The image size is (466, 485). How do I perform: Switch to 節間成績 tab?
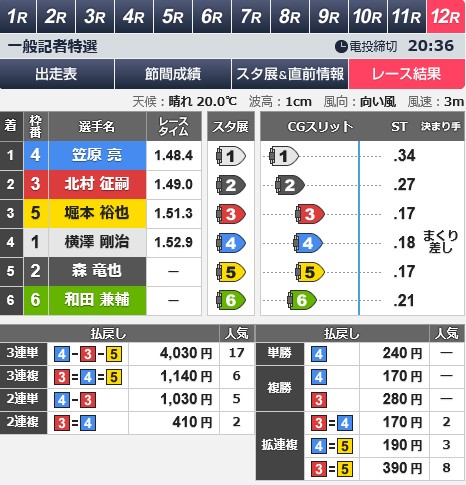click(173, 74)
